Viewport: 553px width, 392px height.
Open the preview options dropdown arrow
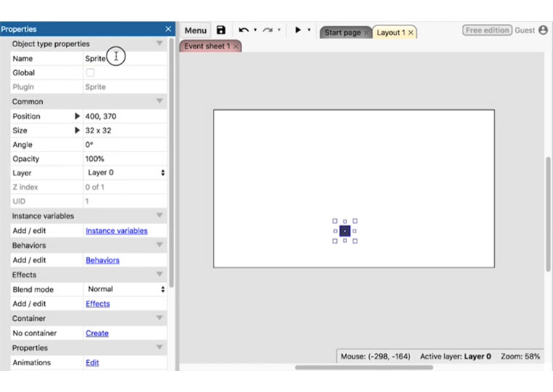pyautogui.click(x=309, y=30)
